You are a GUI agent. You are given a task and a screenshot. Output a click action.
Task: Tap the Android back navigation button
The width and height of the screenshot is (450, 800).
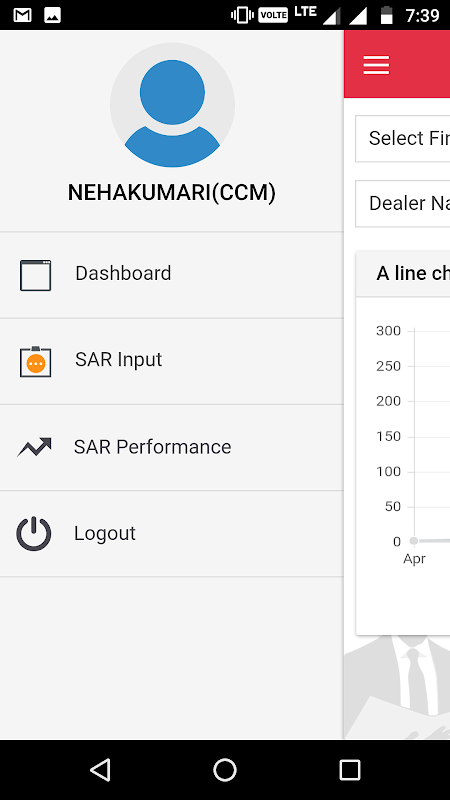(x=100, y=769)
